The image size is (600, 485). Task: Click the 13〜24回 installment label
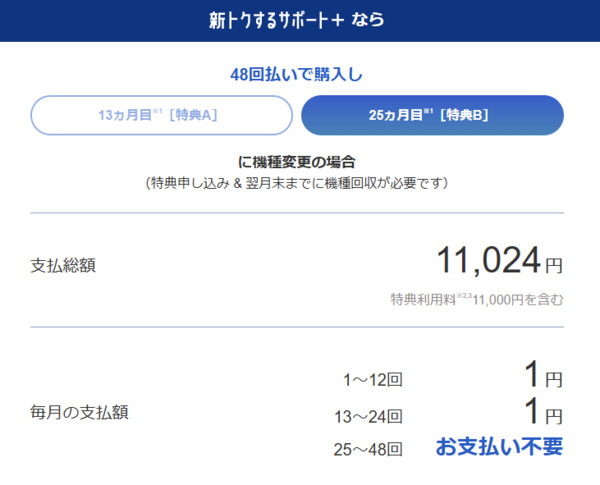tap(368, 415)
